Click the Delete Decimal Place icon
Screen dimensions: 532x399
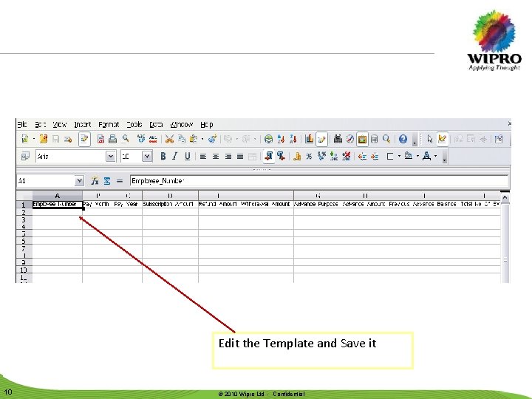[346, 157]
